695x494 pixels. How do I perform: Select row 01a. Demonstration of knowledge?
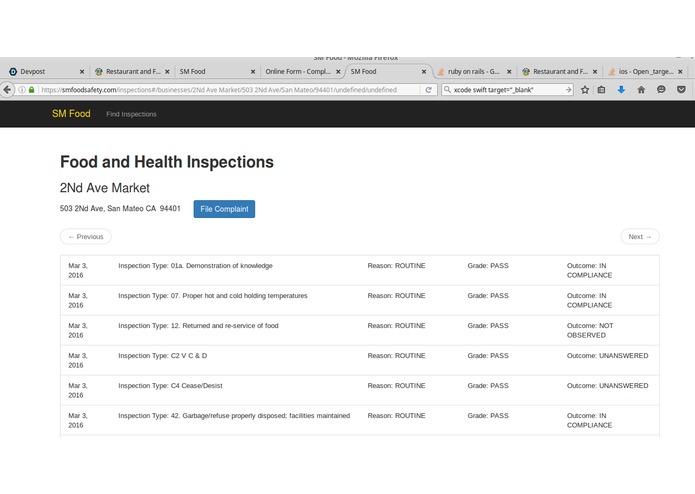pyautogui.click(x=359, y=270)
